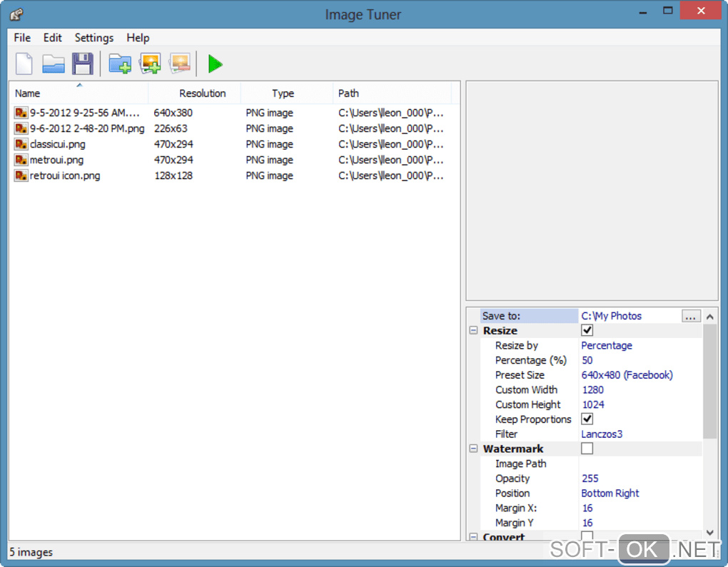Click the Opacity value field
Image resolution: width=728 pixels, height=567 pixels.
click(639, 479)
